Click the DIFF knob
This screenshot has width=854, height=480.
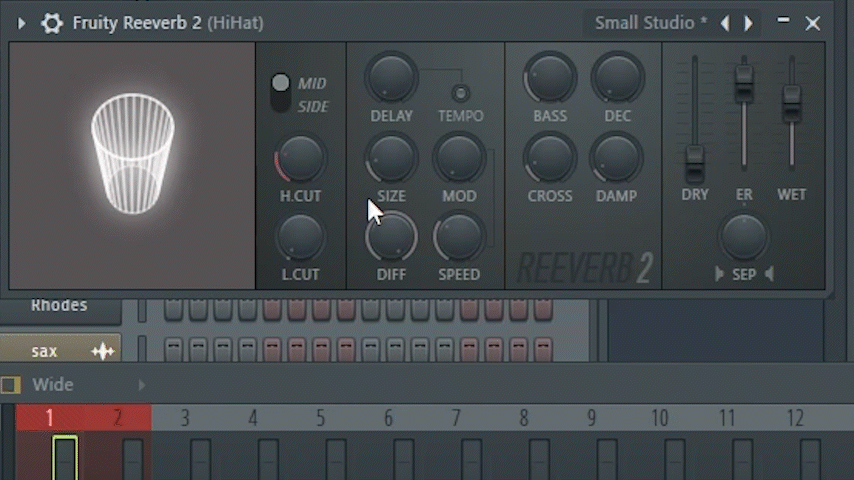[x=391, y=238]
